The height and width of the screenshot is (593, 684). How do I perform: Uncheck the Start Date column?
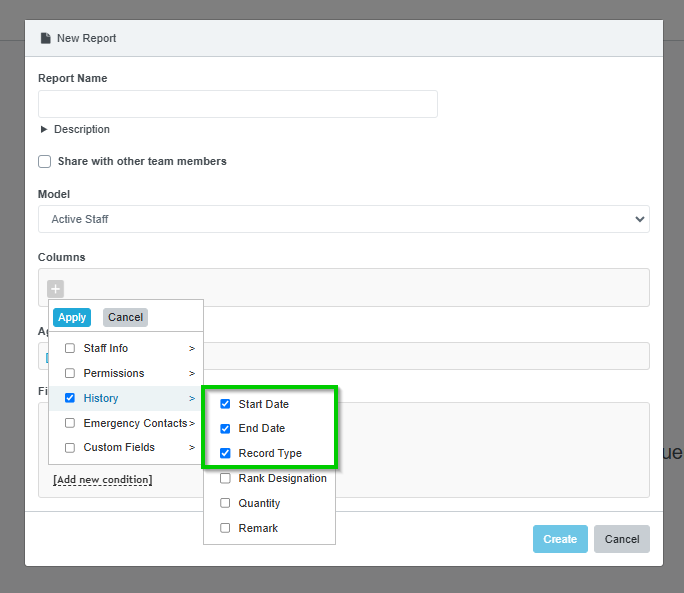[x=225, y=404]
